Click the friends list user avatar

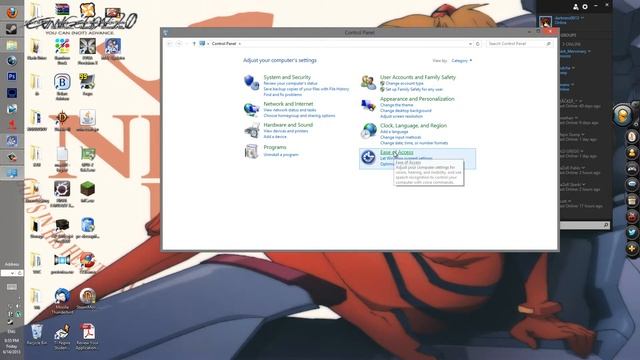click(x=545, y=22)
